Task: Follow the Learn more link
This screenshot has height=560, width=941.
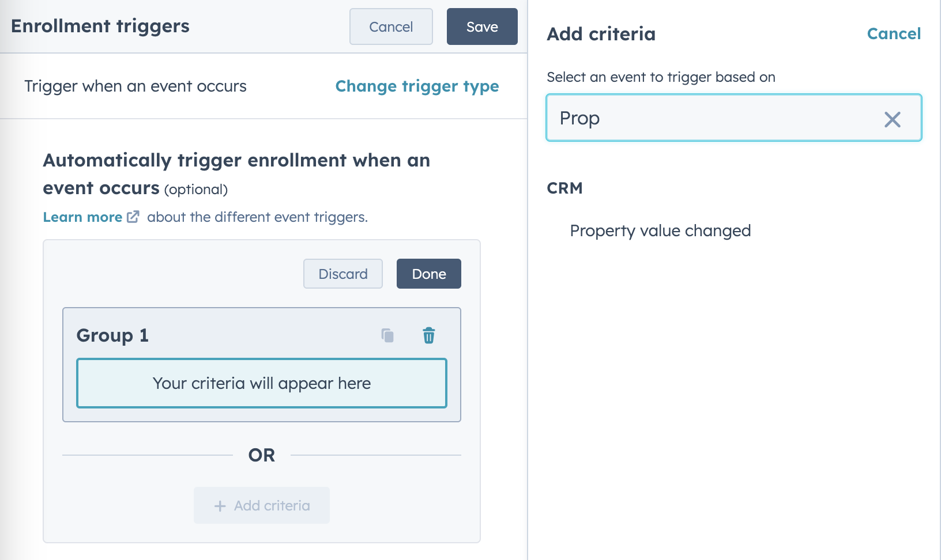Action: coord(81,217)
